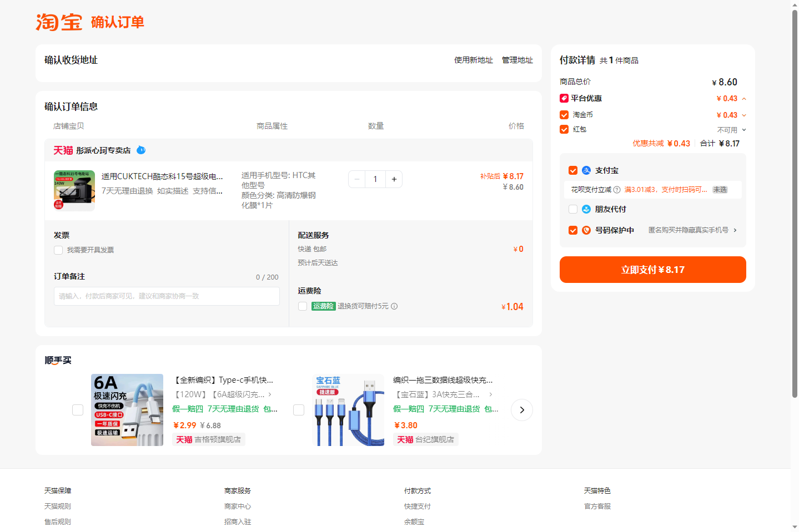
Task: Click the 宝石蓝 braided cable thumbnail
Action: (x=348, y=410)
